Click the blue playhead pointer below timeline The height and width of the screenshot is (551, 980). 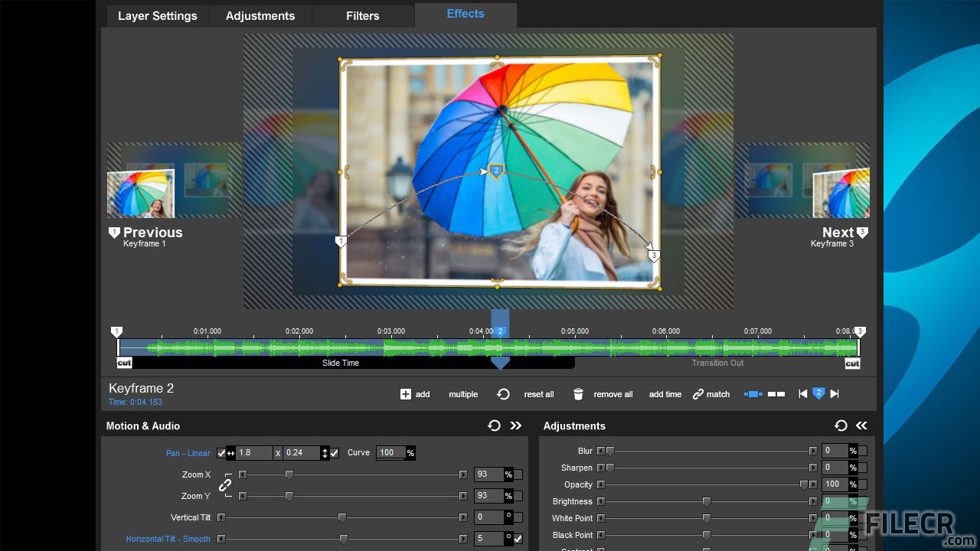(500, 363)
